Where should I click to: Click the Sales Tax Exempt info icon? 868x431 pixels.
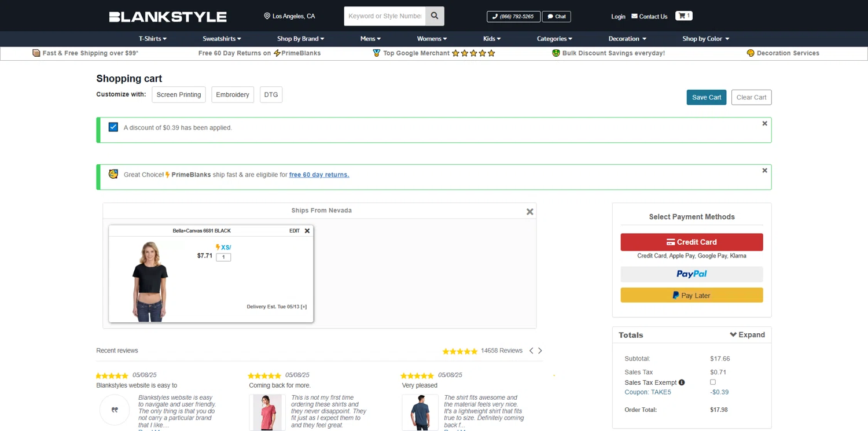click(682, 382)
